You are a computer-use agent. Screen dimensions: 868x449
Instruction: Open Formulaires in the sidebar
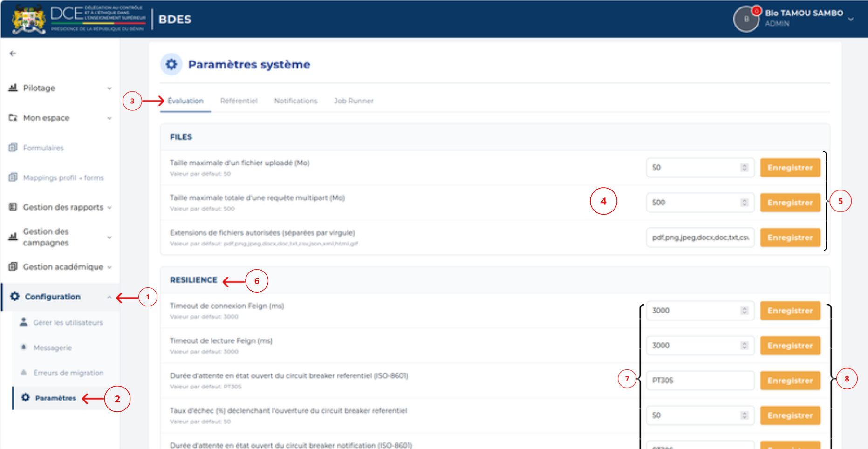(43, 148)
